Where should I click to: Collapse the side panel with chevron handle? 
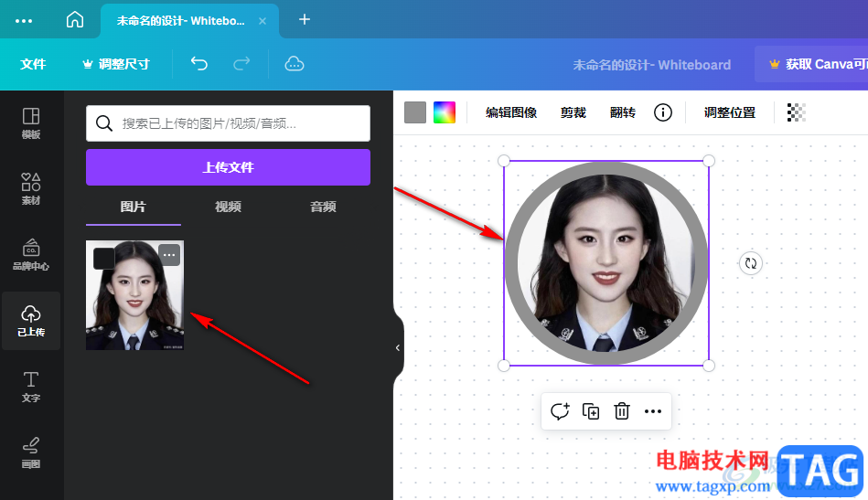coord(398,348)
